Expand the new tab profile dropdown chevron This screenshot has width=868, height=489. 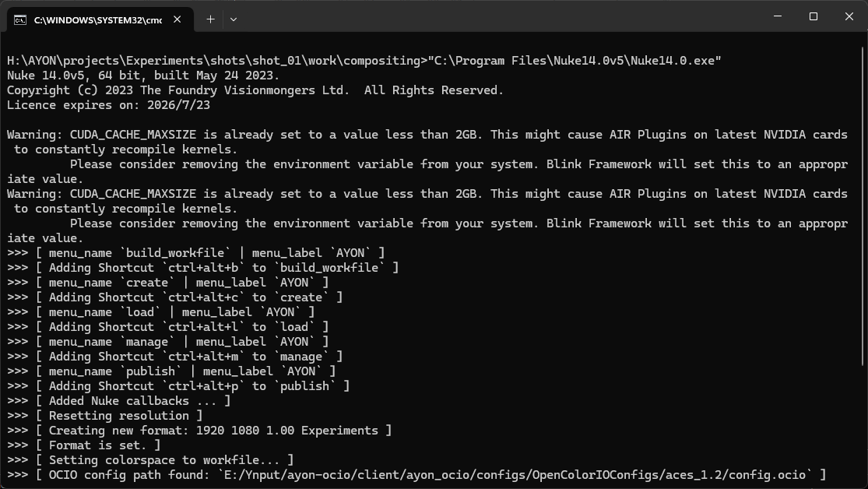(234, 19)
